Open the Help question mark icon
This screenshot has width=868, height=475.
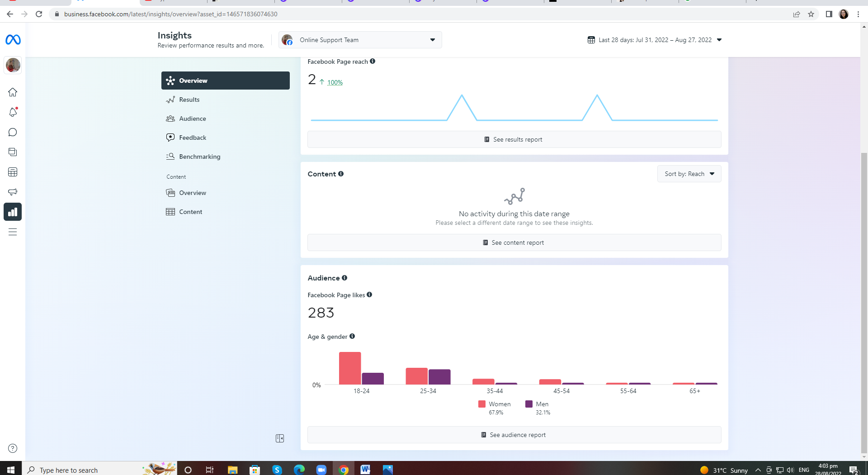13,448
